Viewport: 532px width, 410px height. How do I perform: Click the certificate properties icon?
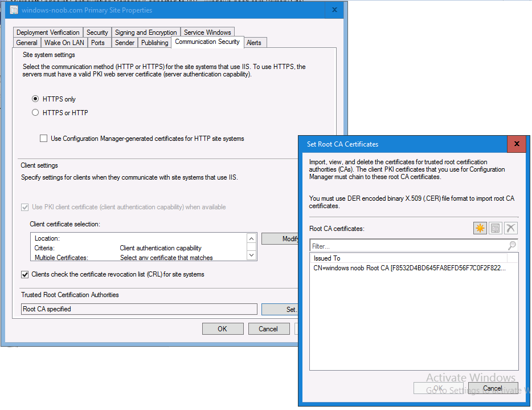[x=495, y=228]
